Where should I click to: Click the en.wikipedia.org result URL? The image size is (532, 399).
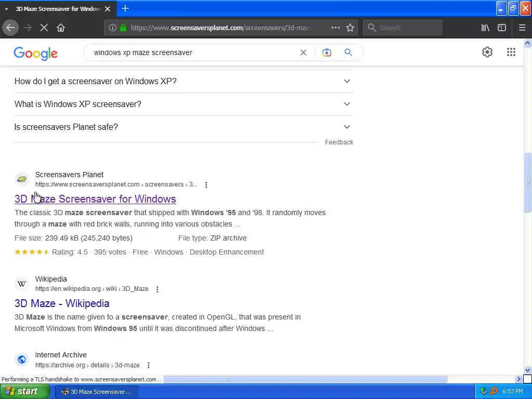[91, 289]
